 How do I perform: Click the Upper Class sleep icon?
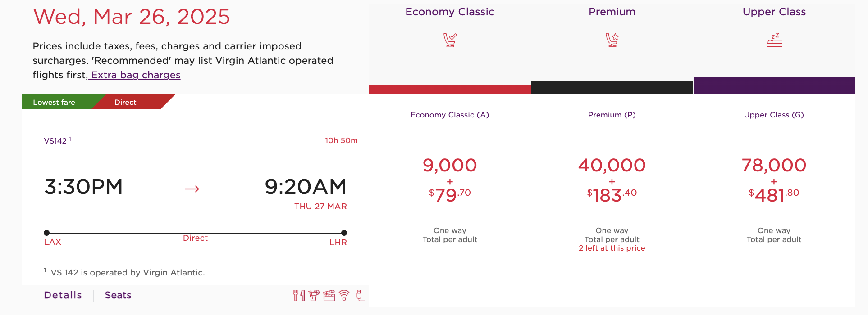pos(774,40)
